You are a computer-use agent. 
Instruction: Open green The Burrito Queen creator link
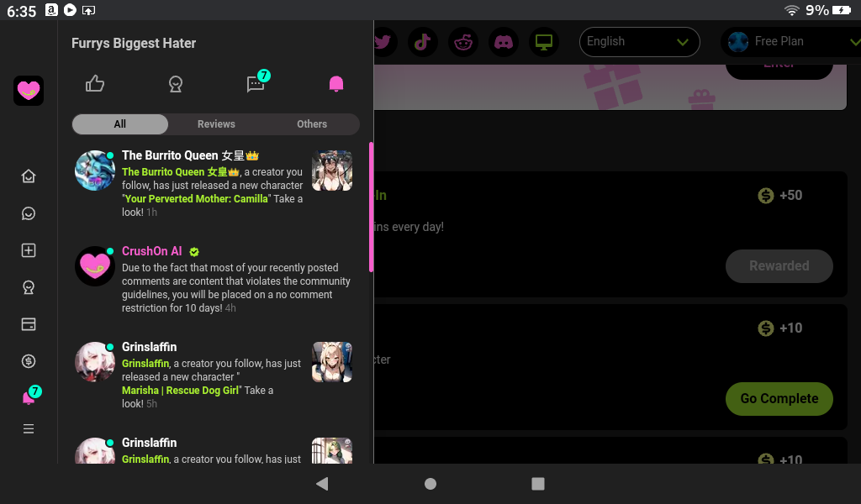coord(181,171)
